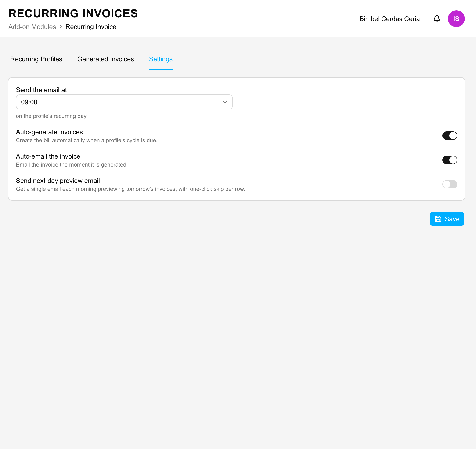476x449 pixels.
Task: Select the Settings tab
Action: pyautogui.click(x=161, y=59)
